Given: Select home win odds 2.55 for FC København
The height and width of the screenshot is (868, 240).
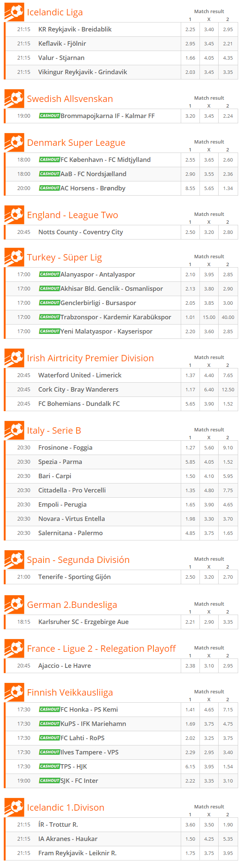Looking at the screenshot, I should click(x=190, y=160).
